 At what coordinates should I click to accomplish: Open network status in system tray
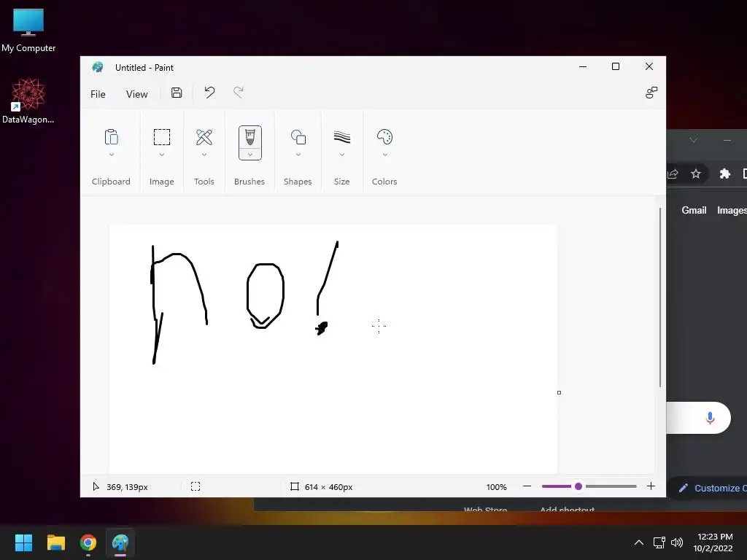(x=659, y=542)
